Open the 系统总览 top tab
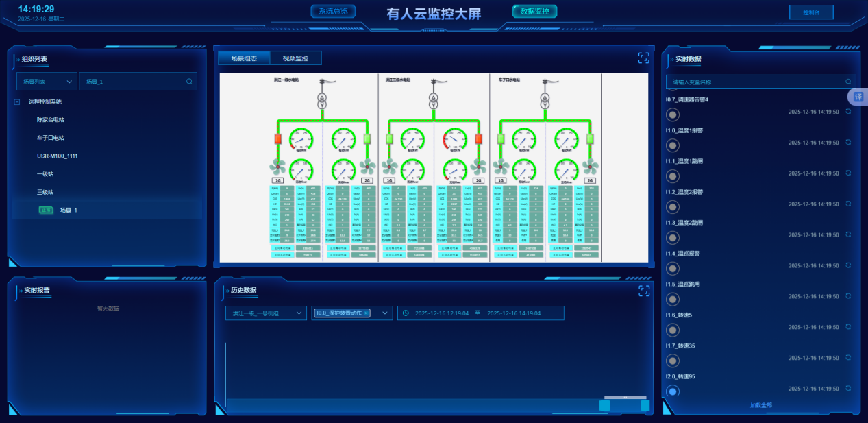 (333, 11)
